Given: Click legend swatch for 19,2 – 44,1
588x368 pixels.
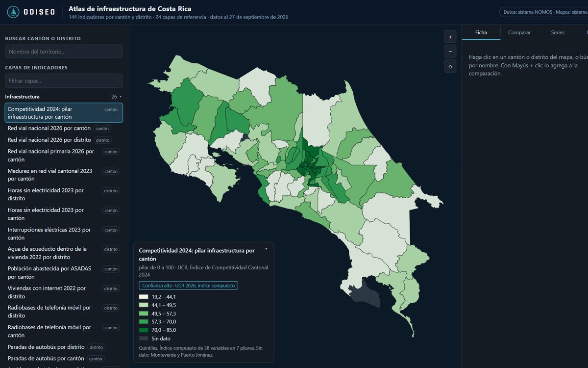Looking at the screenshot, I should [x=144, y=297].
